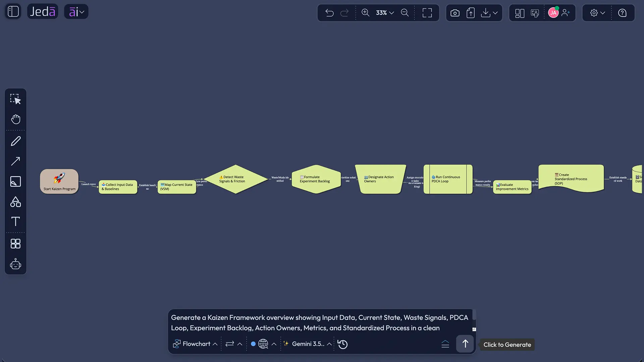Screen dimensions: 644x362
Task: Select the pencil drawing tool
Action: pos(15,141)
